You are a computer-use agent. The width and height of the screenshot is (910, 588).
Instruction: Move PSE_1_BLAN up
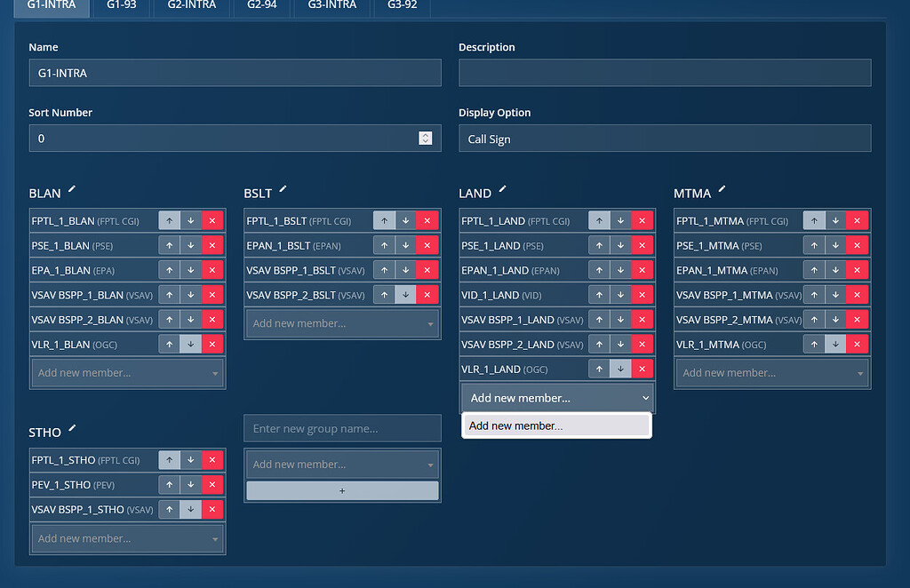[x=170, y=245]
